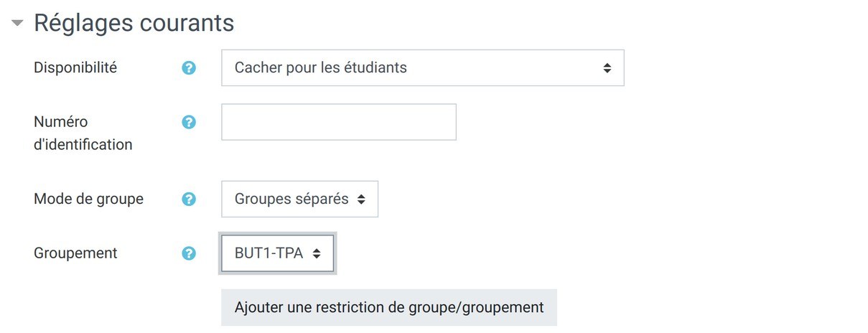Click the Disponibilité field label
This screenshot has width=868, height=333.
click(75, 67)
